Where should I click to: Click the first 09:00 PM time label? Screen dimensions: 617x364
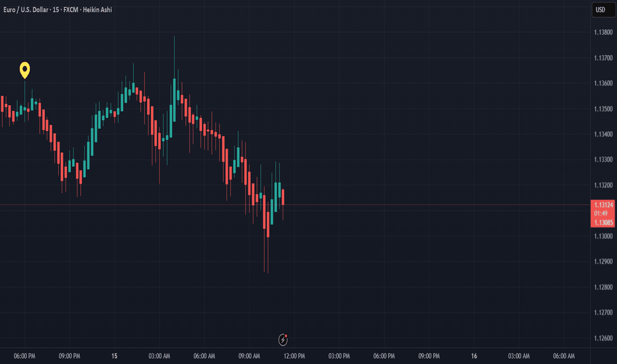click(x=70, y=356)
